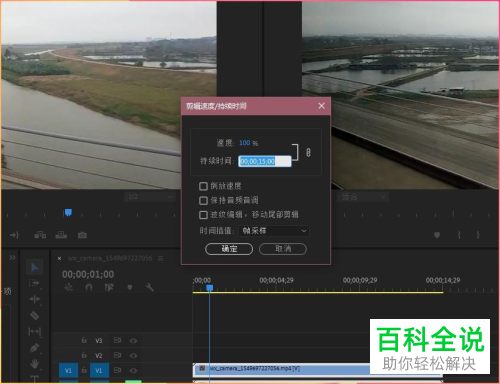500x384 pixels.
Task: Close the Clip Speed/Duration dialog
Action: 321,106
